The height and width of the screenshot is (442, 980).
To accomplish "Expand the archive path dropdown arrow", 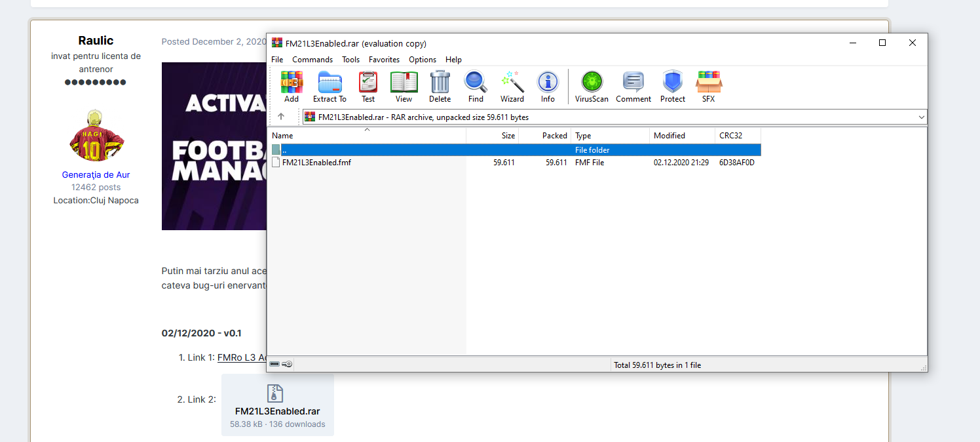I will 922,117.
